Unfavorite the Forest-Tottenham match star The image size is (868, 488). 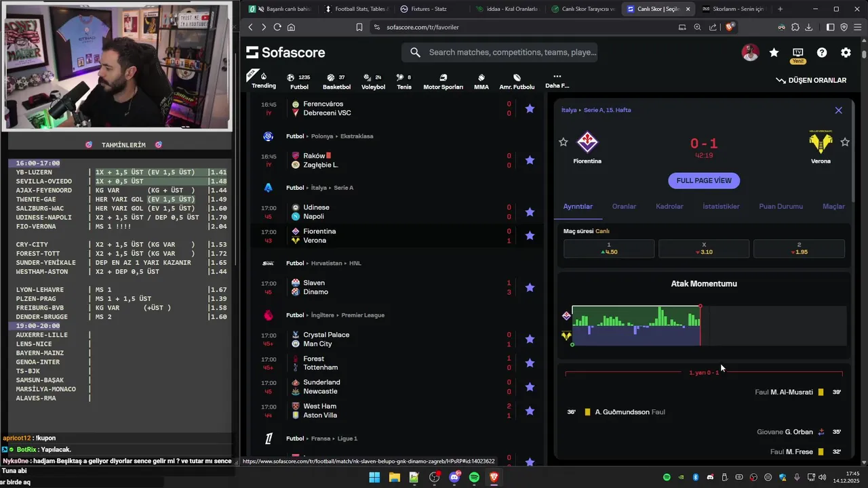pyautogui.click(x=530, y=363)
